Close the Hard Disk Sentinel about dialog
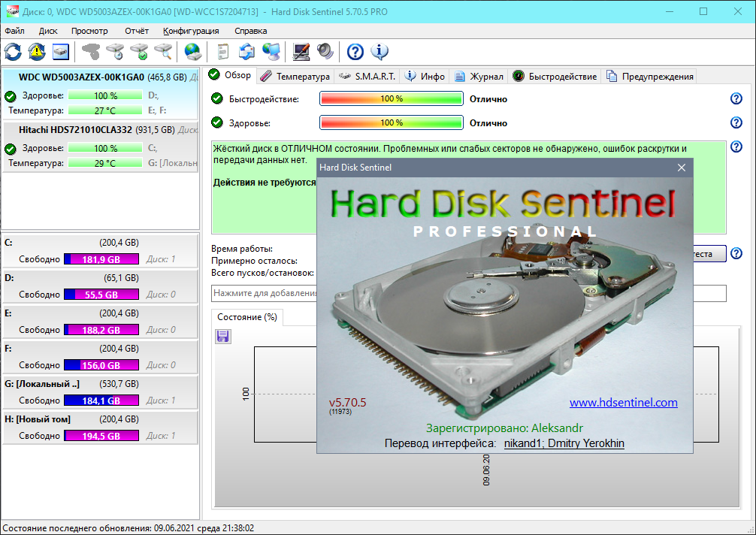This screenshot has width=756, height=535. tap(682, 168)
